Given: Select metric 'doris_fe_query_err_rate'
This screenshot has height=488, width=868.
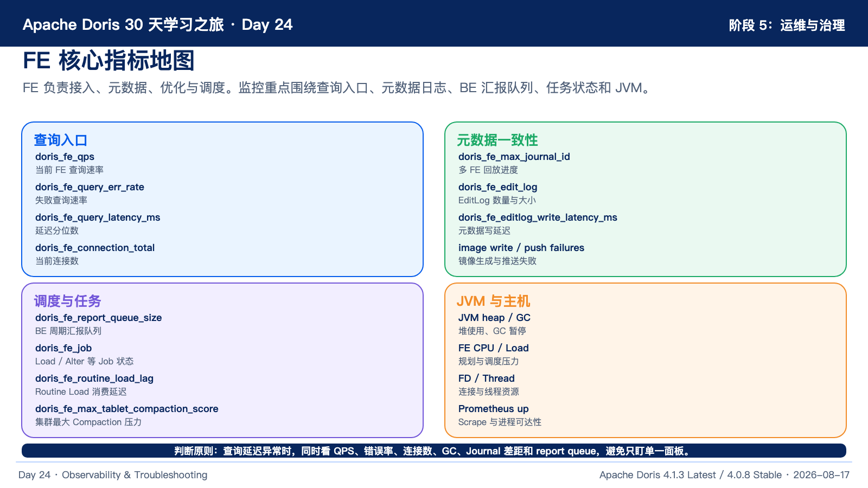Looking at the screenshot, I should [90, 187].
